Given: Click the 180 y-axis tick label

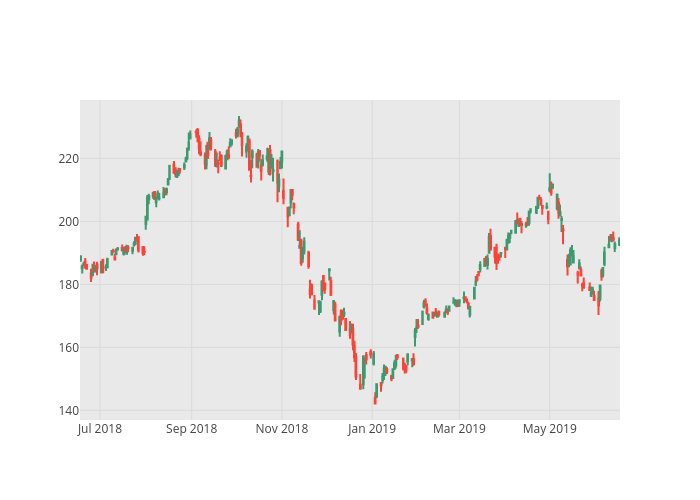Looking at the screenshot, I should click(x=66, y=284).
